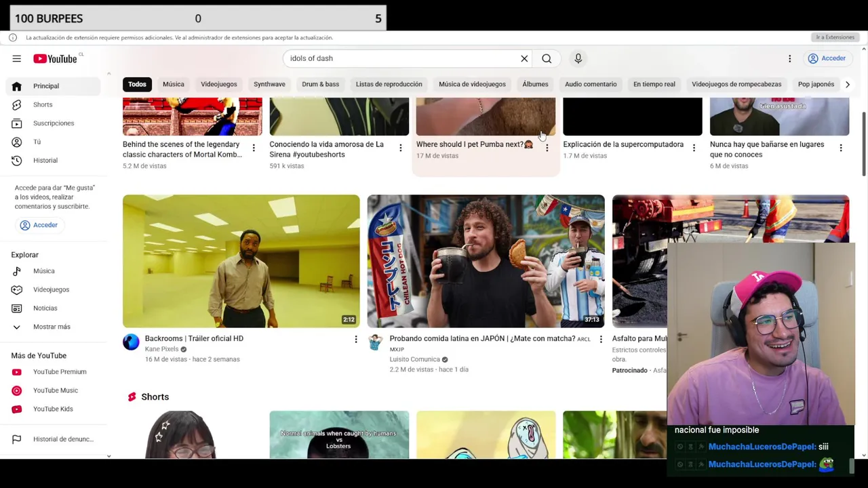This screenshot has width=868, height=488.
Task: Open Principal in the sidebar
Action: pyautogui.click(x=54, y=86)
